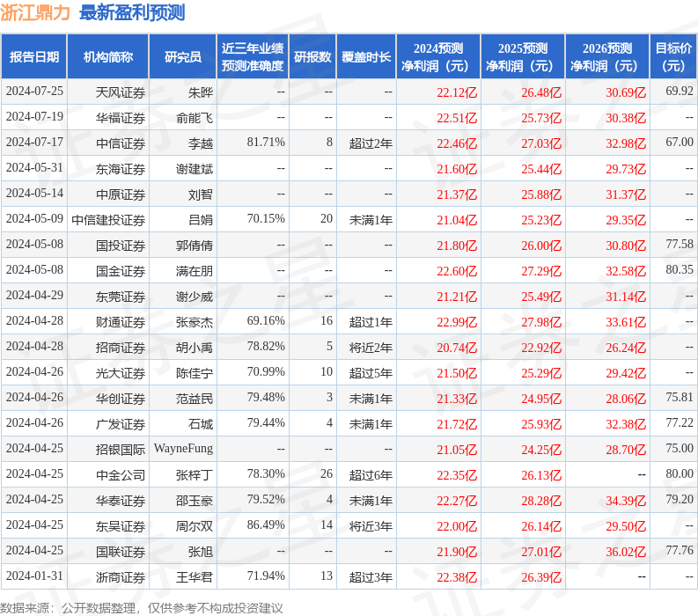Click the 研究员 column header
The image size is (698, 616).
click(182, 56)
